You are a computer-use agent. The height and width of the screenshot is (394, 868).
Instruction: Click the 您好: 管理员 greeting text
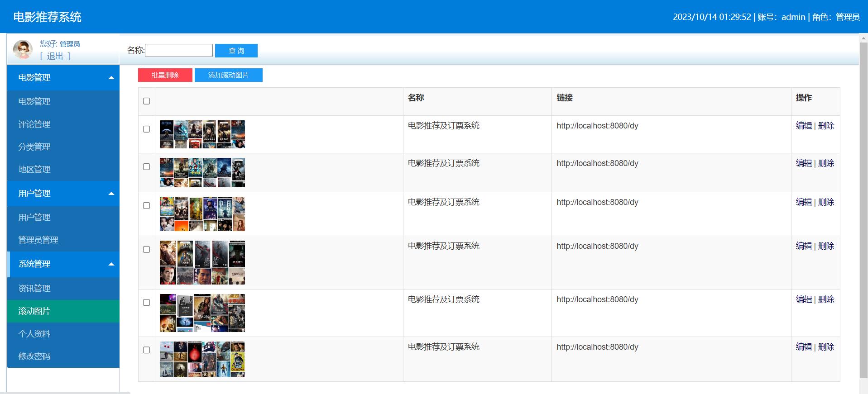pyautogui.click(x=60, y=44)
